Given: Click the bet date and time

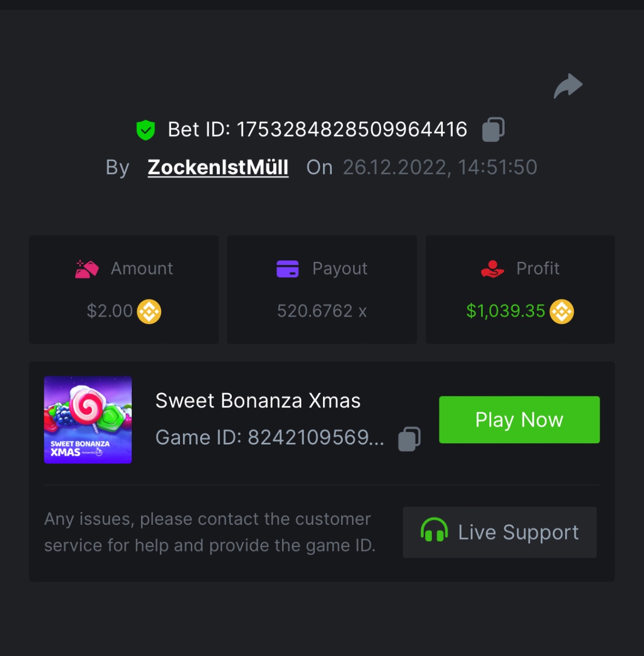Looking at the screenshot, I should point(440,167).
